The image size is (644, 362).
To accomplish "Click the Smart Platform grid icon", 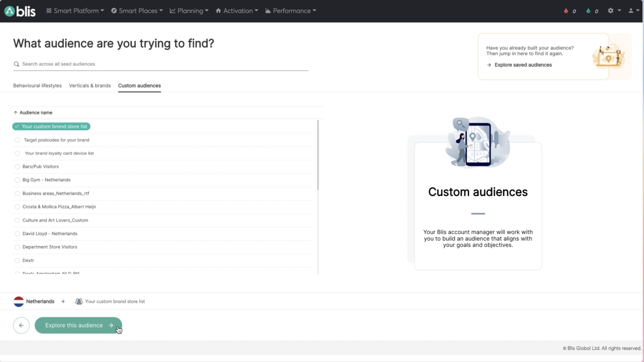I will pos(49,11).
